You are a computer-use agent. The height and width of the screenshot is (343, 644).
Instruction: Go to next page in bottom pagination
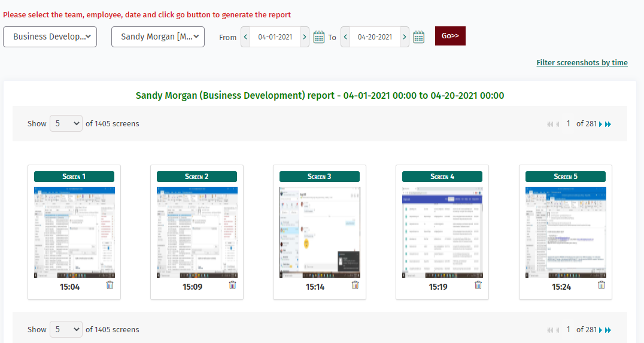[x=600, y=330]
